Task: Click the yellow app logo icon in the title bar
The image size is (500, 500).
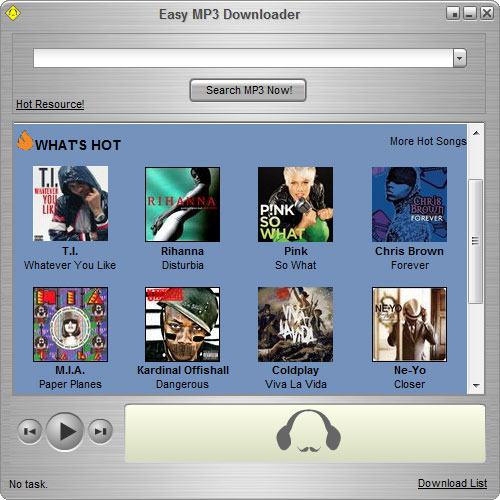Action: coord(13,13)
